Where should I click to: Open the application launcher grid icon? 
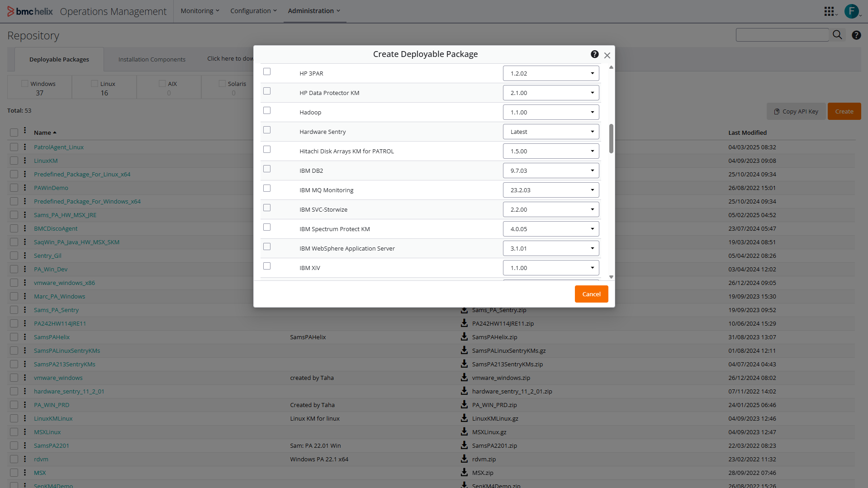(x=829, y=11)
